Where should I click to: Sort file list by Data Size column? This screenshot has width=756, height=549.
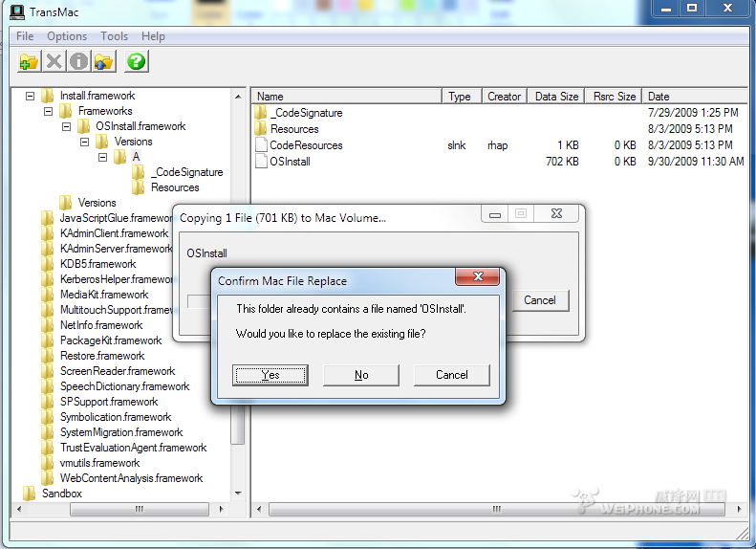(556, 97)
